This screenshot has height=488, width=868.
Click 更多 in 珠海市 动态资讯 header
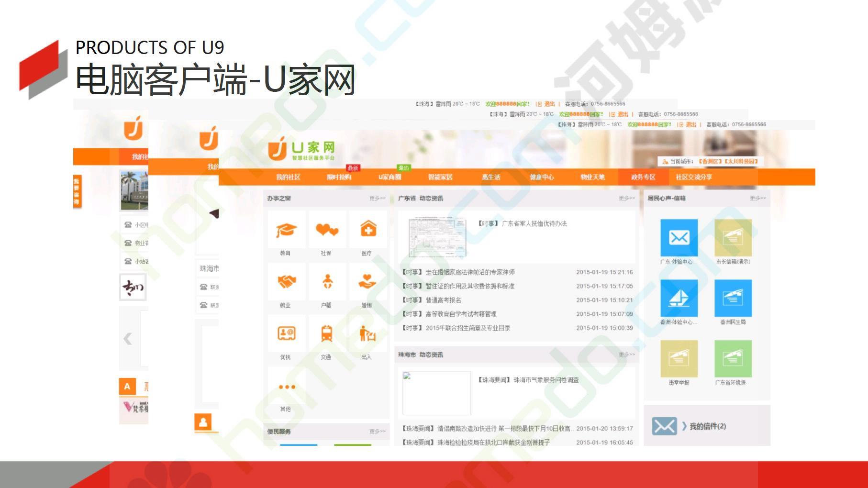pyautogui.click(x=627, y=355)
